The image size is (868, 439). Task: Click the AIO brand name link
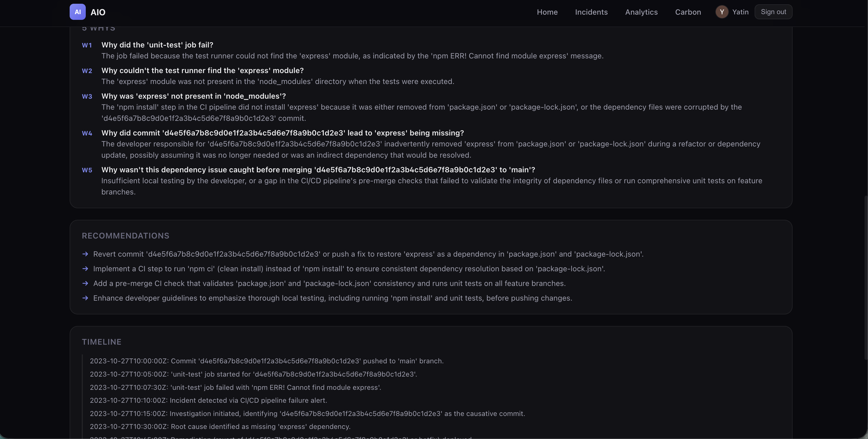point(98,12)
